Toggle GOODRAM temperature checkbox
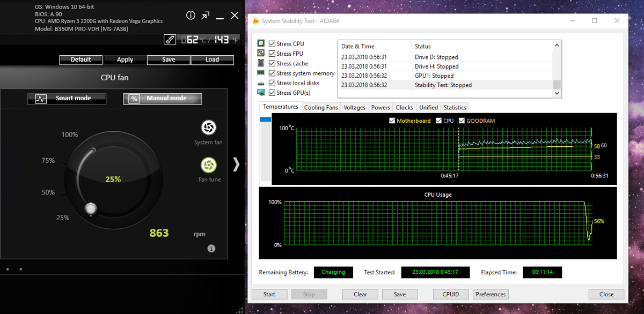644x314 pixels. coord(462,121)
